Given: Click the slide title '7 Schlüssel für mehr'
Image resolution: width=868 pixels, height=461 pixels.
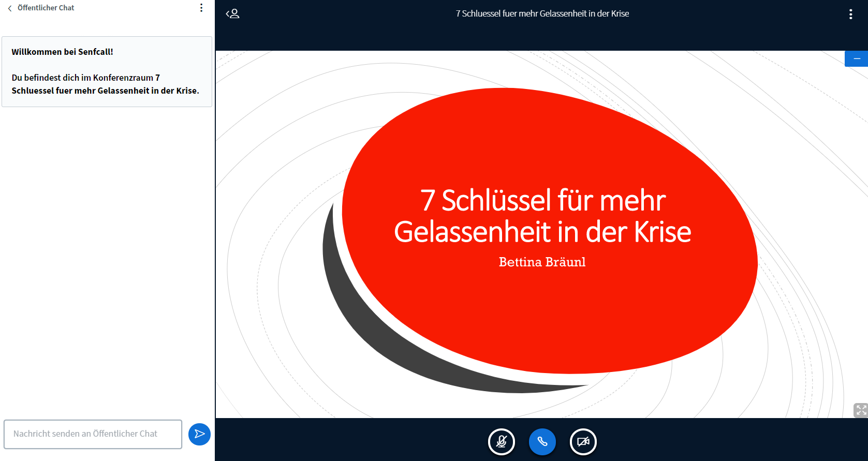Looking at the screenshot, I should [542, 200].
